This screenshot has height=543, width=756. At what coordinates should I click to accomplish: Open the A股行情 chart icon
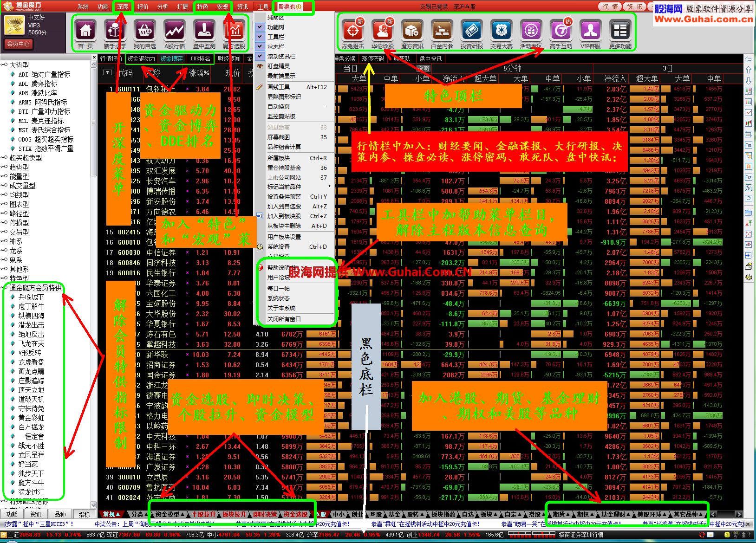tap(175, 31)
